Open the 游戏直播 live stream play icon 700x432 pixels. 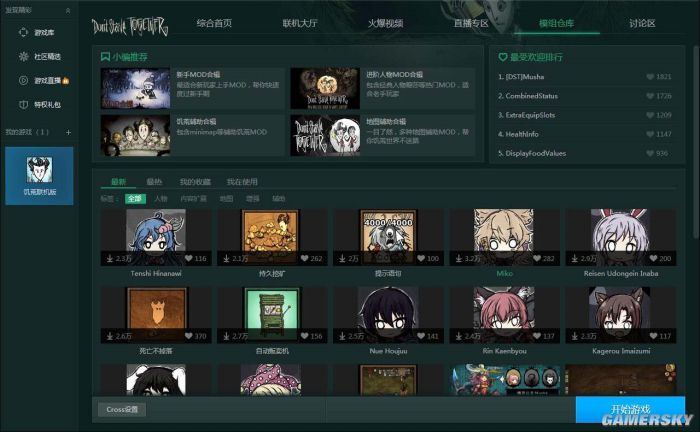[x=23, y=80]
